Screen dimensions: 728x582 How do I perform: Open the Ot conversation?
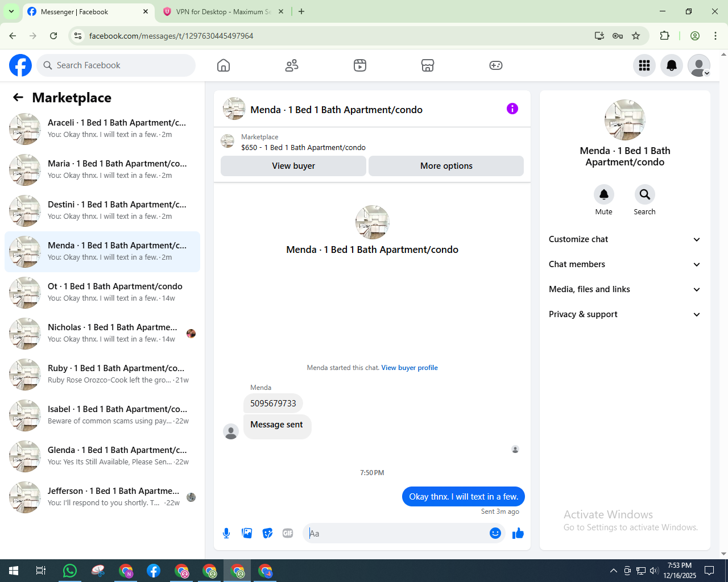point(102,293)
